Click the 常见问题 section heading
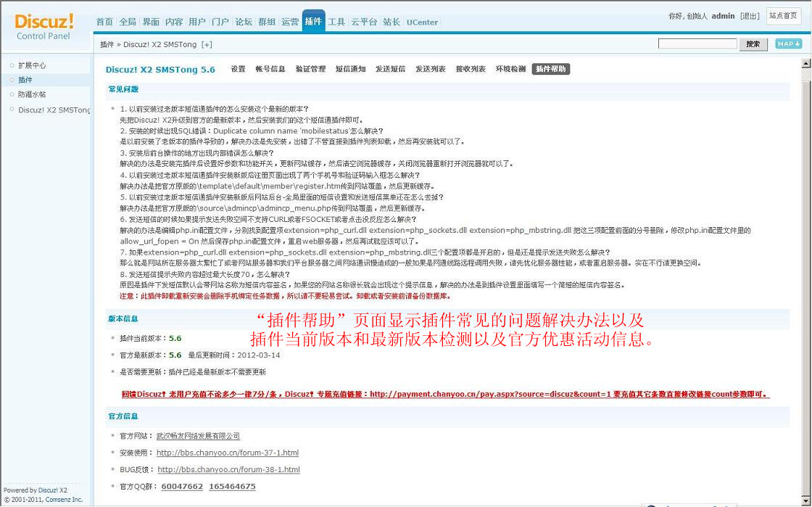812x507 pixels. (x=123, y=89)
